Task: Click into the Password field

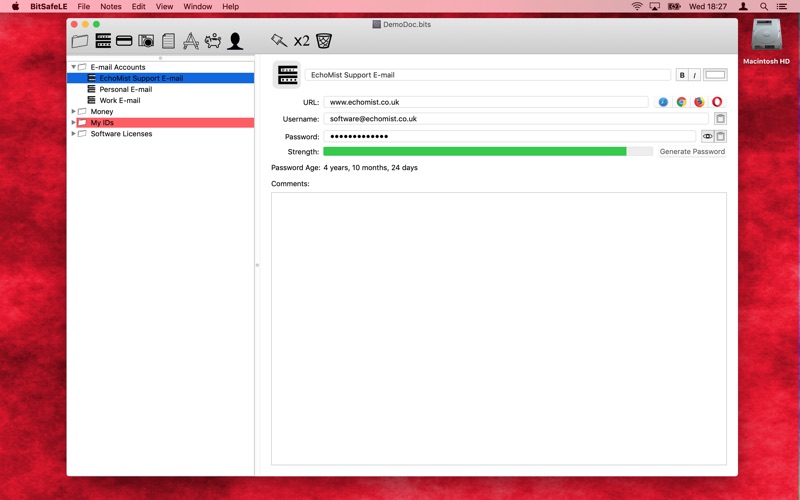Action: pyautogui.click(x=510, y=136)
